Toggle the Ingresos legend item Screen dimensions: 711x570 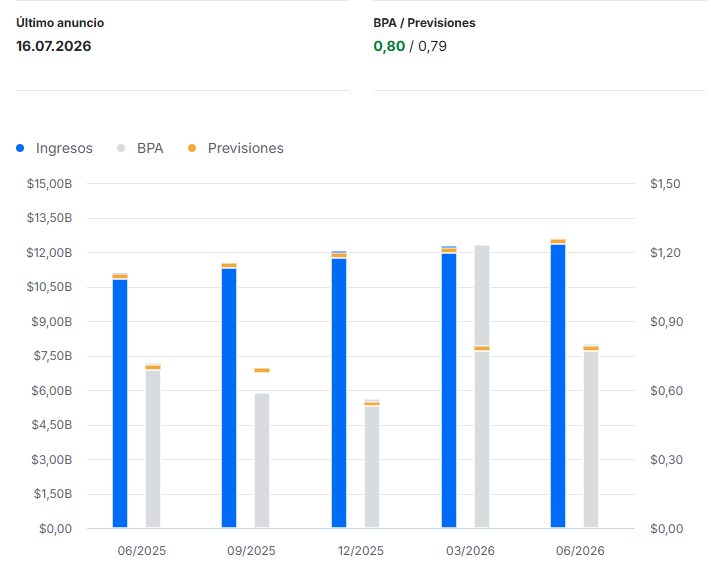pyautogui.click(x=54, y=148)
